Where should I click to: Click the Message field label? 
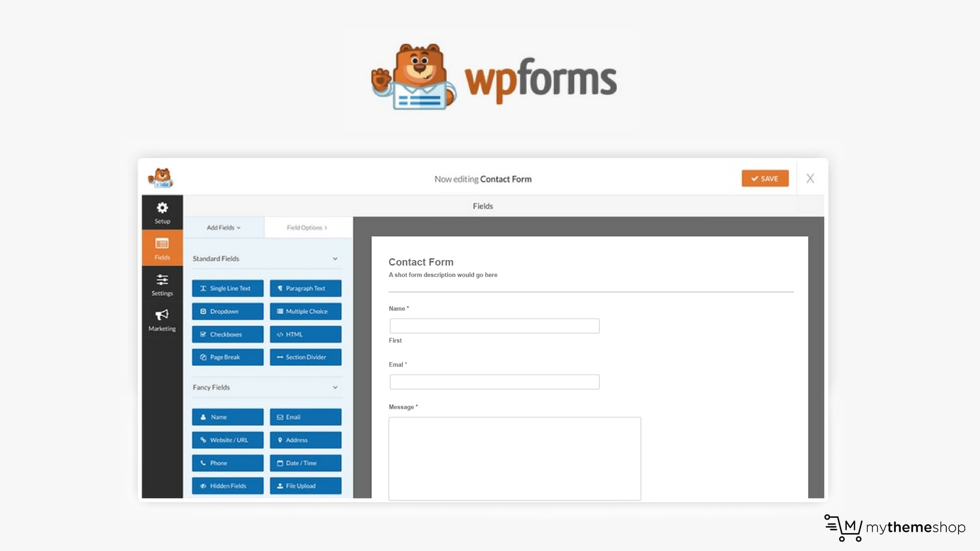click(403, 407)
